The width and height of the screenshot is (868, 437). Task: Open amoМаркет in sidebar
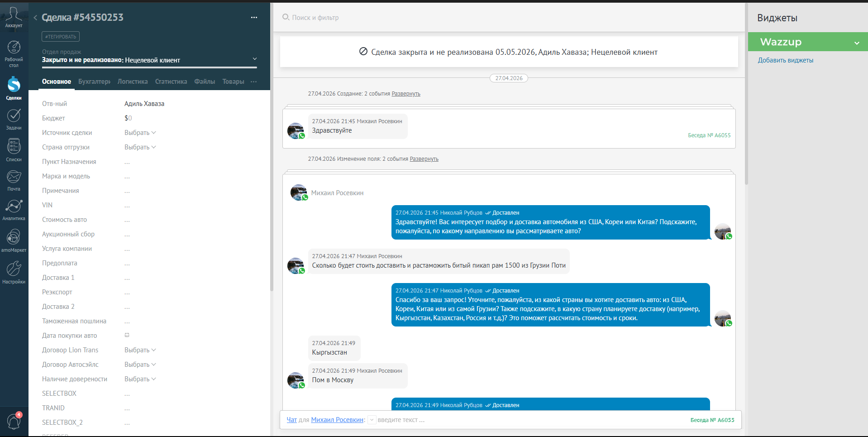pyautogui.click(x=14, y=240)
